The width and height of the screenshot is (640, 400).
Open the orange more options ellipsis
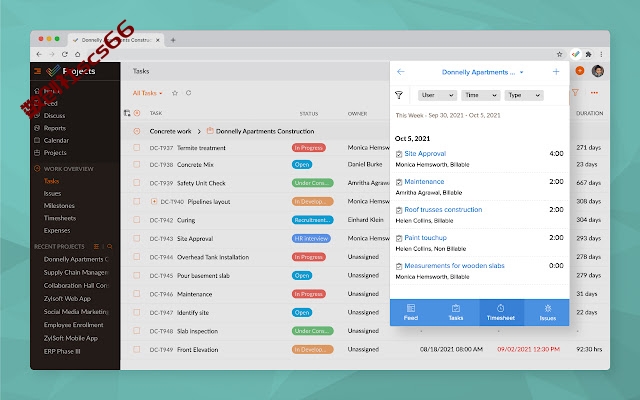[x=594, y=93]
